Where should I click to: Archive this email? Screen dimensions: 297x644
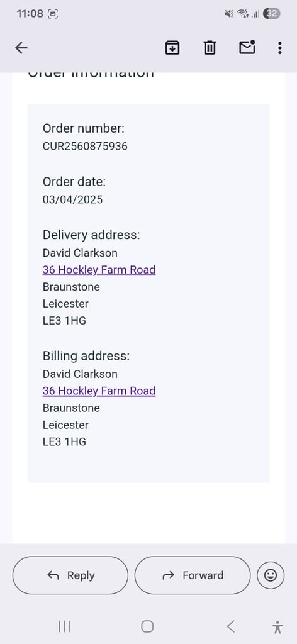(172, 48)
